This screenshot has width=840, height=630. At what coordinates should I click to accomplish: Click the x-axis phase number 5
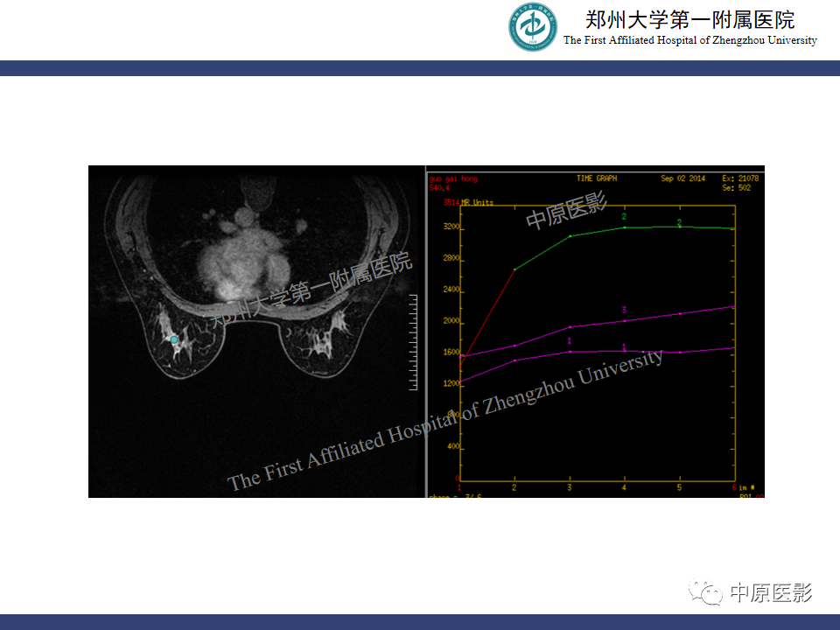point(679,487)
